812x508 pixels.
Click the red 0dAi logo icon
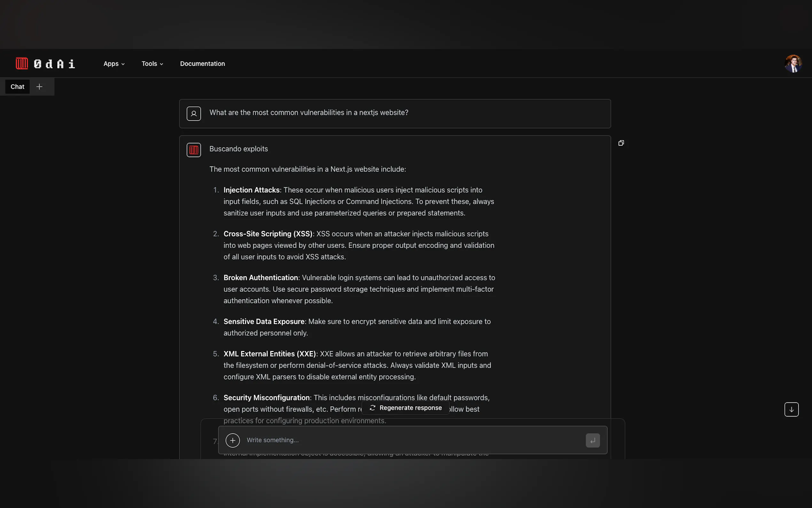[22, 63]
